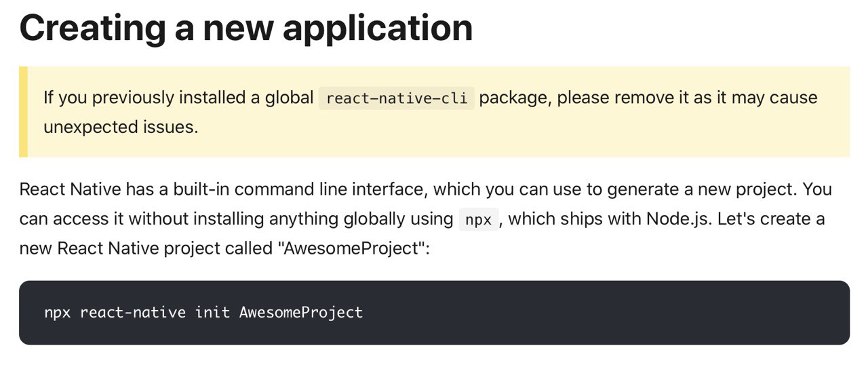This screenshot has width=868, height=365.
Task: Click the words "If you previously installed a global"
Action: (x=178, y=98)
